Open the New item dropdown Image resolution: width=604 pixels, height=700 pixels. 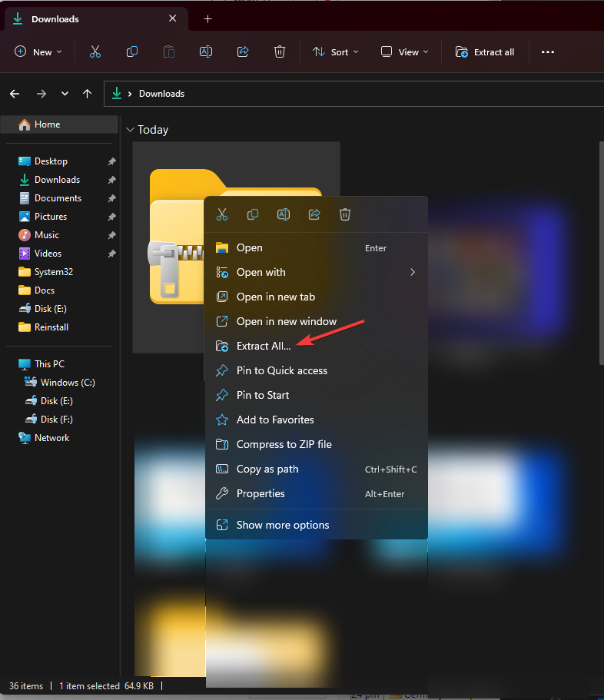(38, 51)
